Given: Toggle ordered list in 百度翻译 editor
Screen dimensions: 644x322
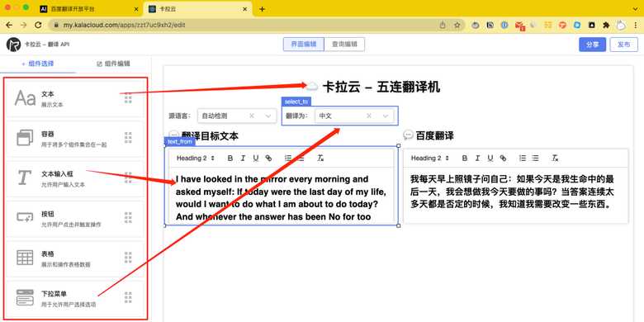Looking at the screenshot, I should coord(523,159).
